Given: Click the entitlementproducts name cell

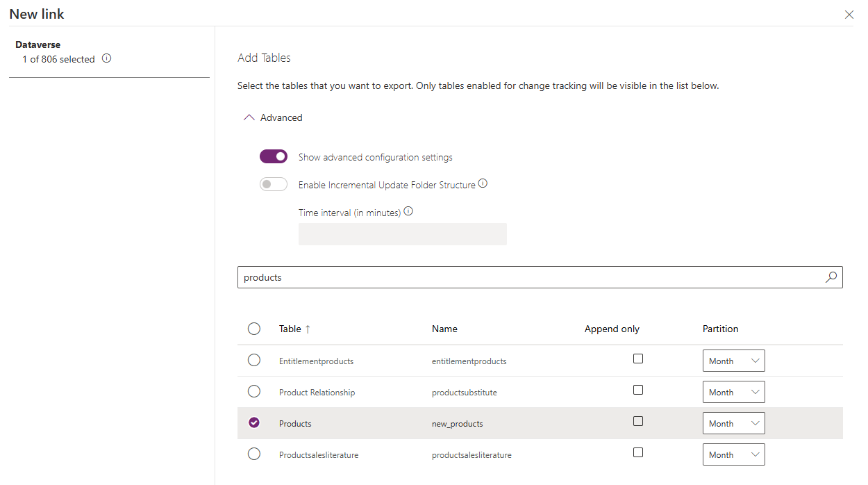Looking at the screenshot, I should [x=469, y=361].
